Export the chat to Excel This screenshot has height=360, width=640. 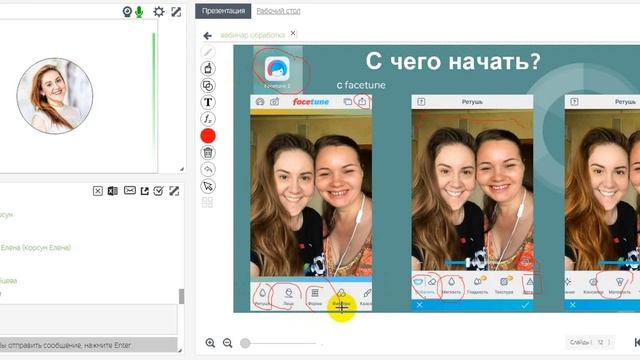(113, 191)
